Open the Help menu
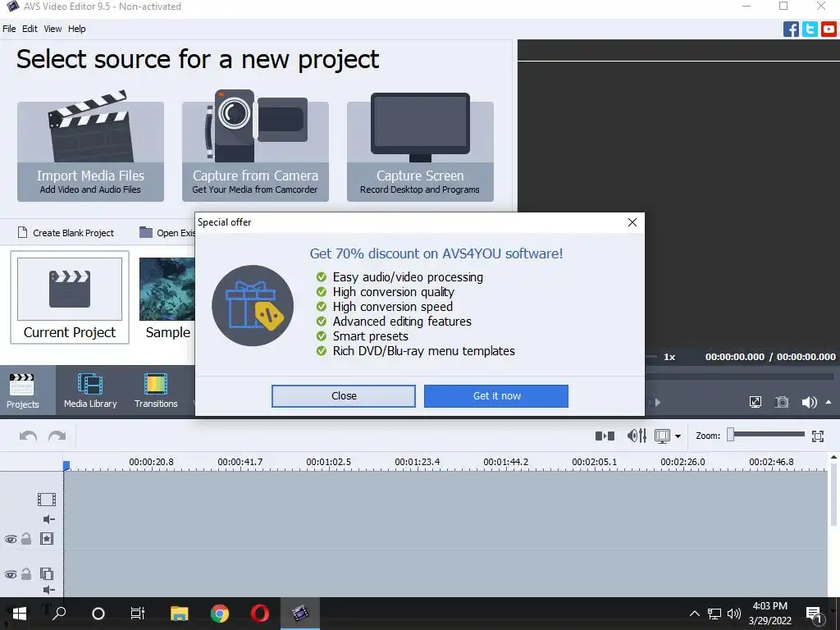Screen dimensions: 840x630 [x=76, y=29]
